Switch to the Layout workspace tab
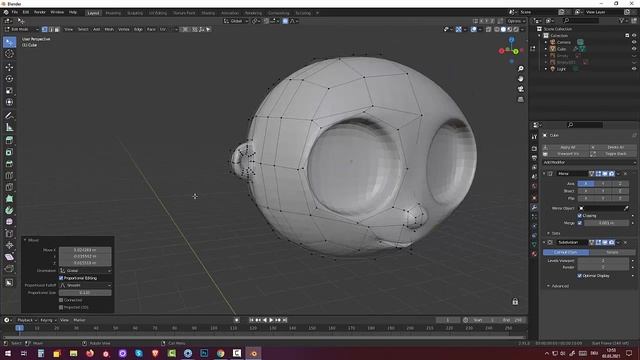 [x=93, y=13]
